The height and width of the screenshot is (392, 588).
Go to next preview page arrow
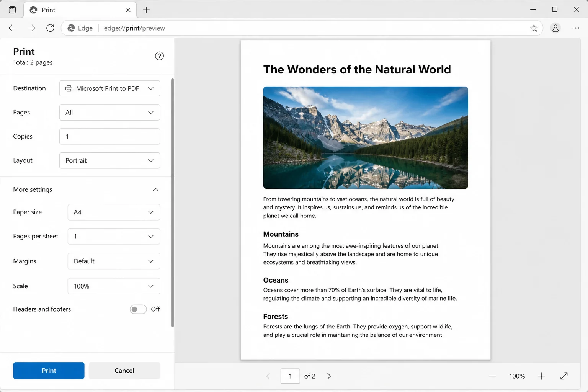(329, 376)
